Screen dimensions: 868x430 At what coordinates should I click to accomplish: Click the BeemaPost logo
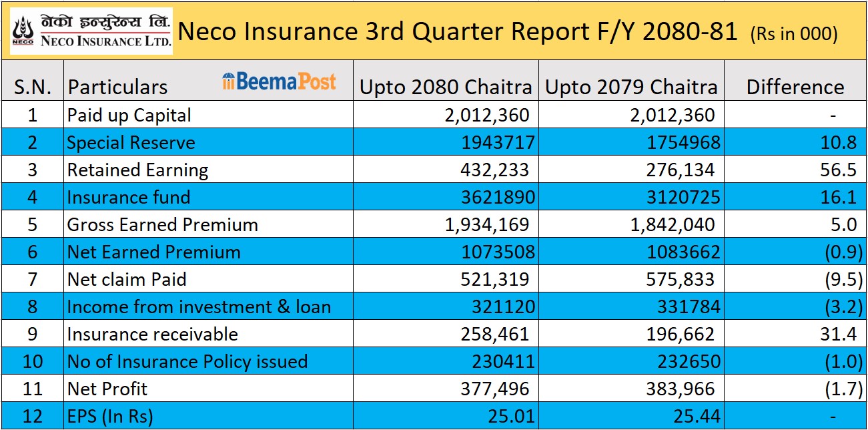pos(279,81)
